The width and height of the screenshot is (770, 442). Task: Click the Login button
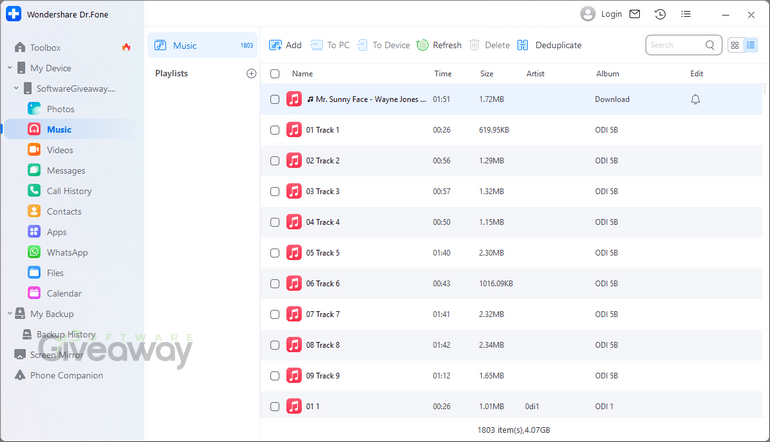point(601,14)
